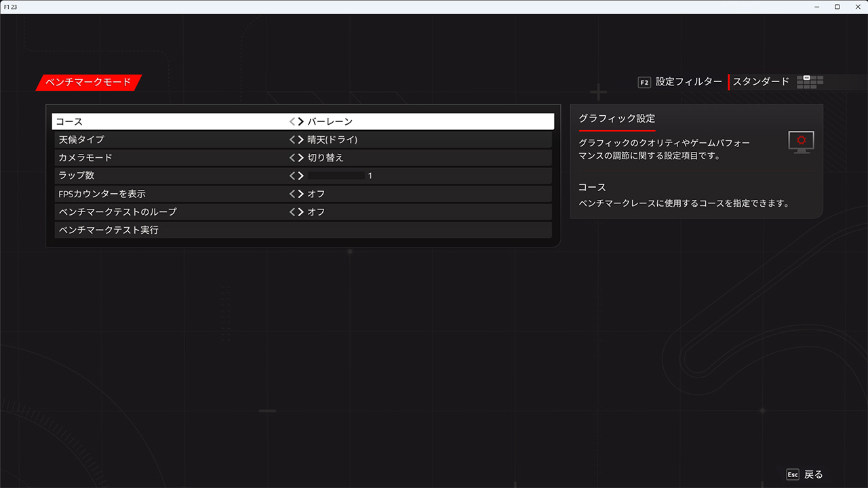Image resolution: width=868 pixels, height=488 pixels.
Task: Increase ラップ数 with the right arrow
Action: 300,176
